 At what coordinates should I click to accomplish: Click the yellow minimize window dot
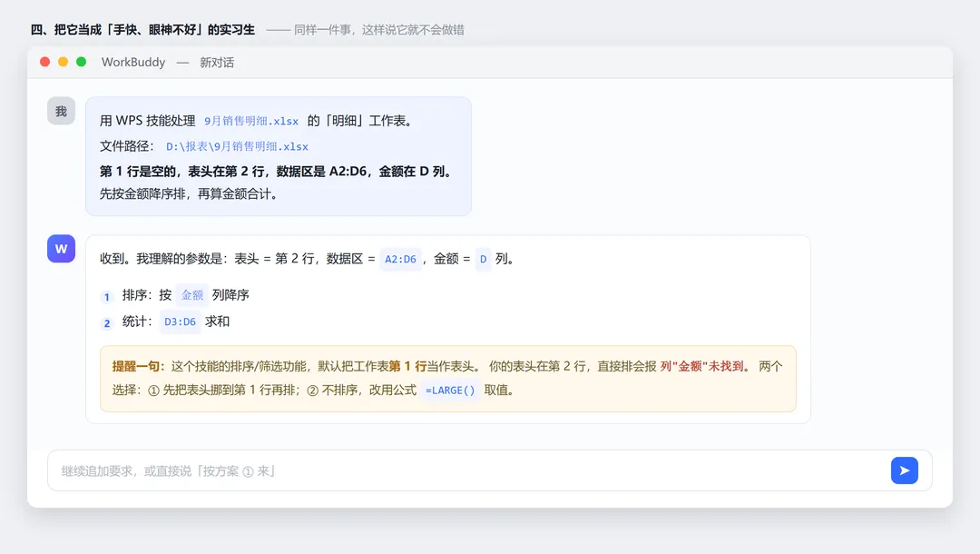64,62
